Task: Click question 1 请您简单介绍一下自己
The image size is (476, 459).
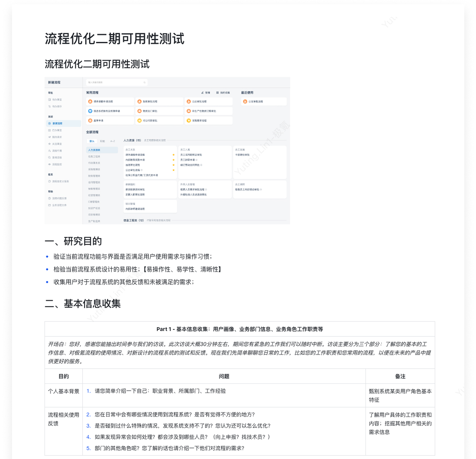Action: pos(160,391)
